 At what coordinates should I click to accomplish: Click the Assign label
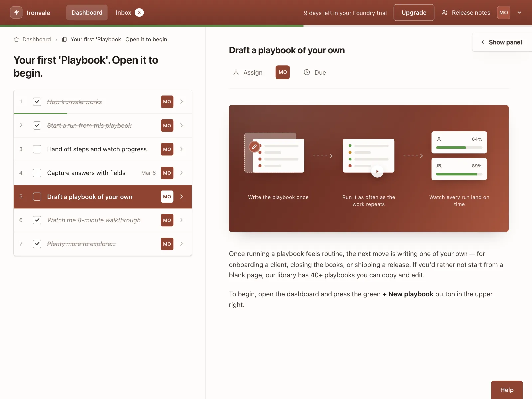pyautogui.click(x=253, y=72)
